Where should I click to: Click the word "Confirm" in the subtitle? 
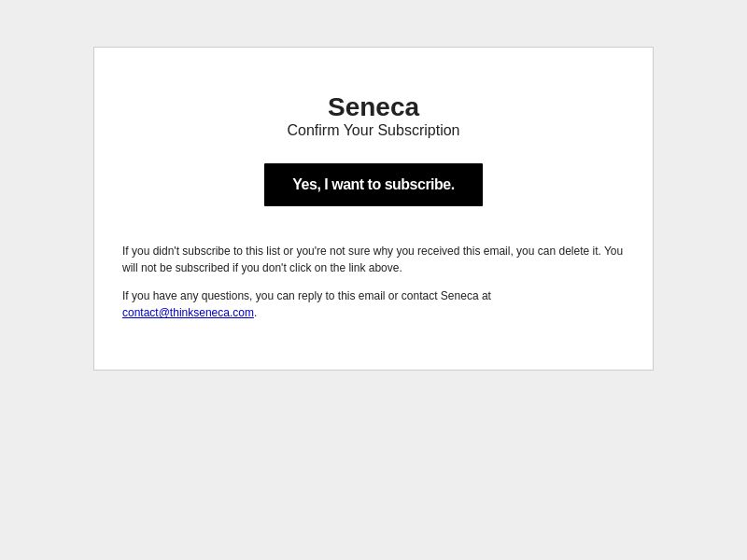pyautogui.click(x=313, y=130)
